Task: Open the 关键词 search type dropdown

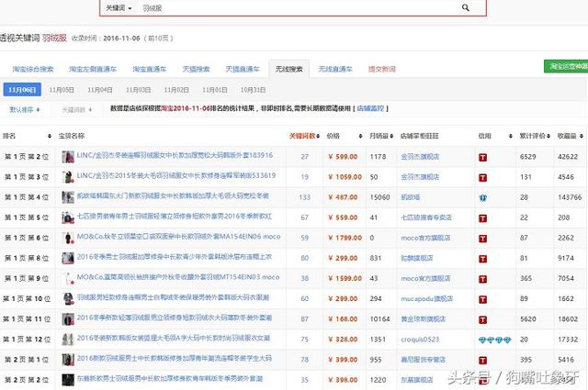Action: [119, 8]
